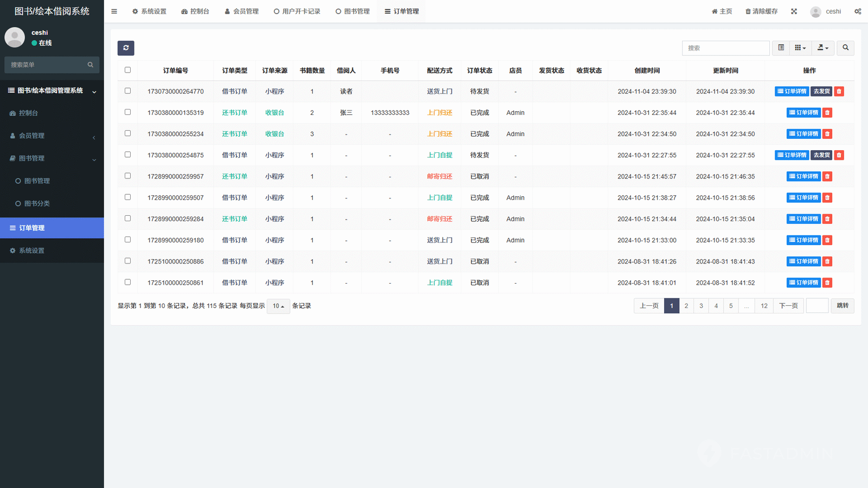
Task: Select checkbox for order 1730380000135319
Action: tap(127, 112)
